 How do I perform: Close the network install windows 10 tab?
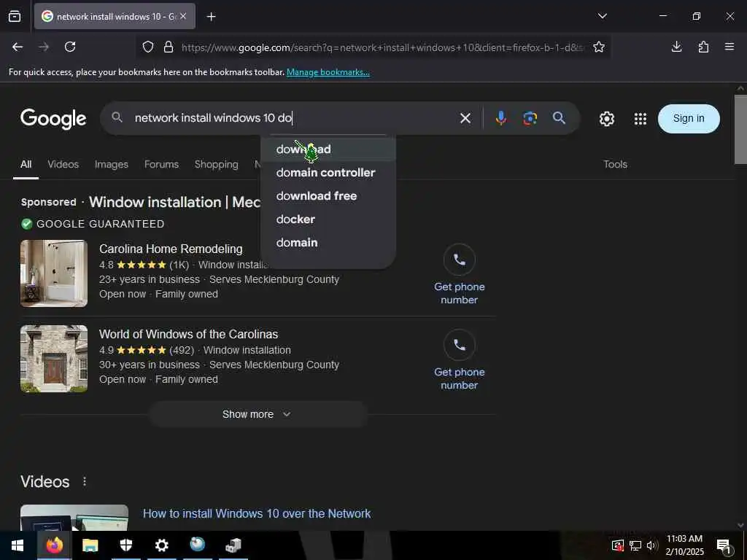coord(183,16)
